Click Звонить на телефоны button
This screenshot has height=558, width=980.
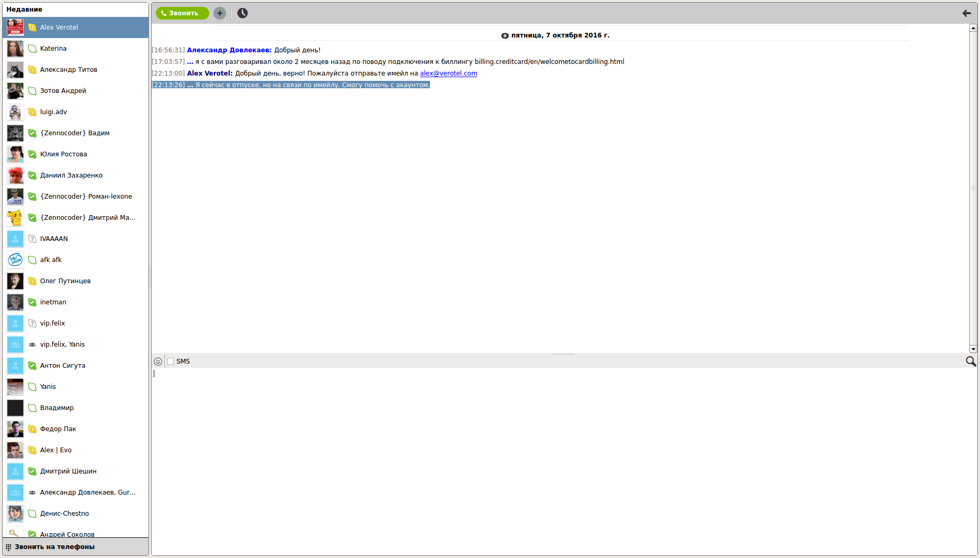point(76,547)
